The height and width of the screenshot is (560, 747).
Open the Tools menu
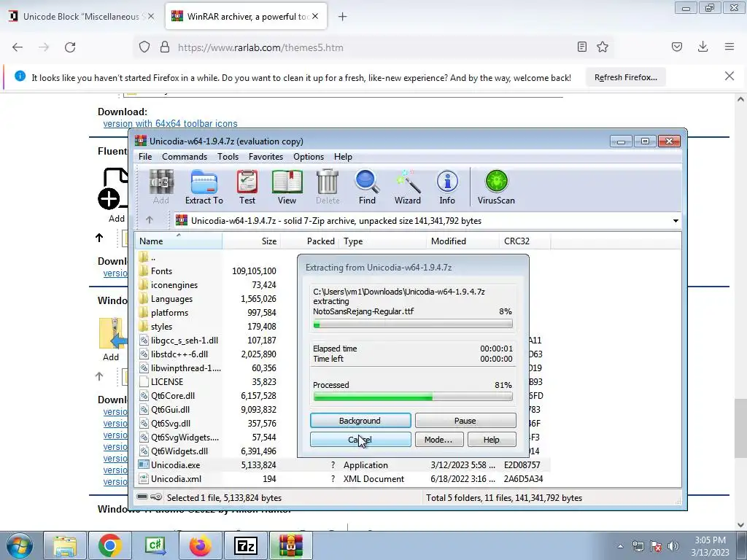228,157
